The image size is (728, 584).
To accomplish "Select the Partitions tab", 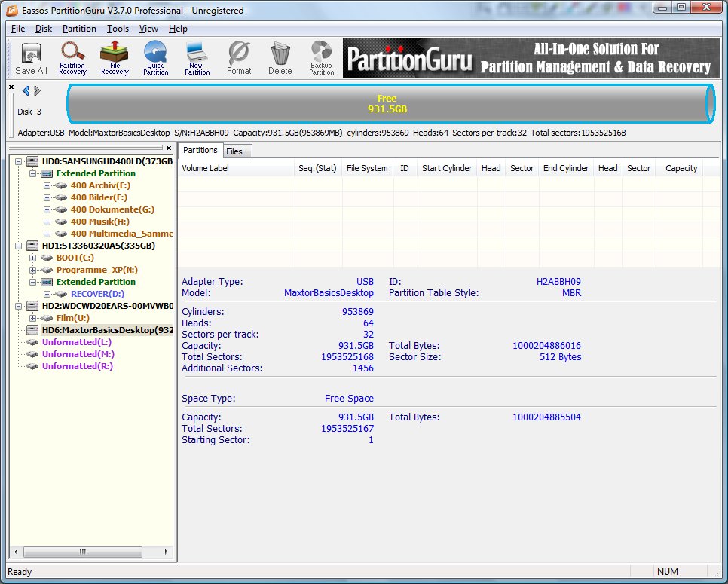I will pyautogui.click(x=200, y=151).
